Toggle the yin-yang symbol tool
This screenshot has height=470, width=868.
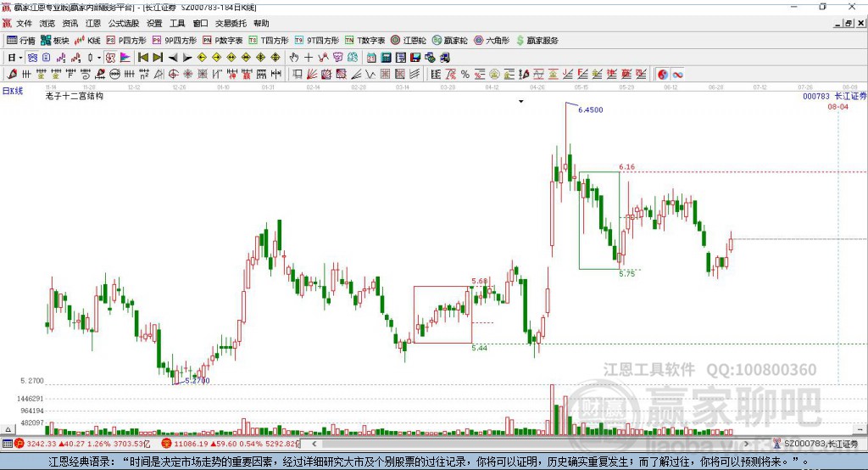[x=663, y=75]
